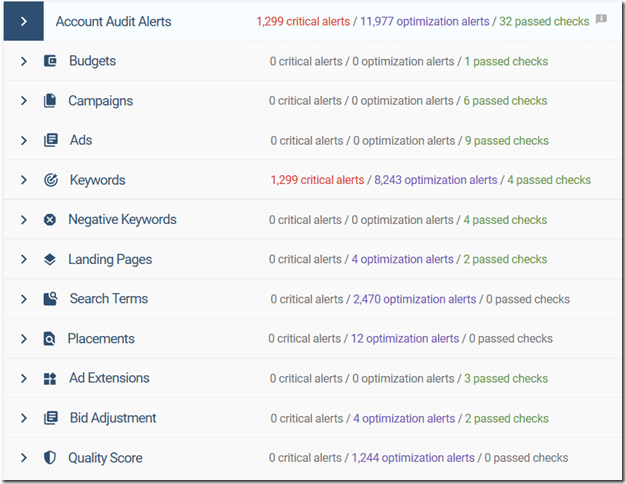Viewport: 626px width, 484px height.
Task: Click the comment icon beside Account Audit Alerts
Action: pyautogui.click(x=601, y=19)
